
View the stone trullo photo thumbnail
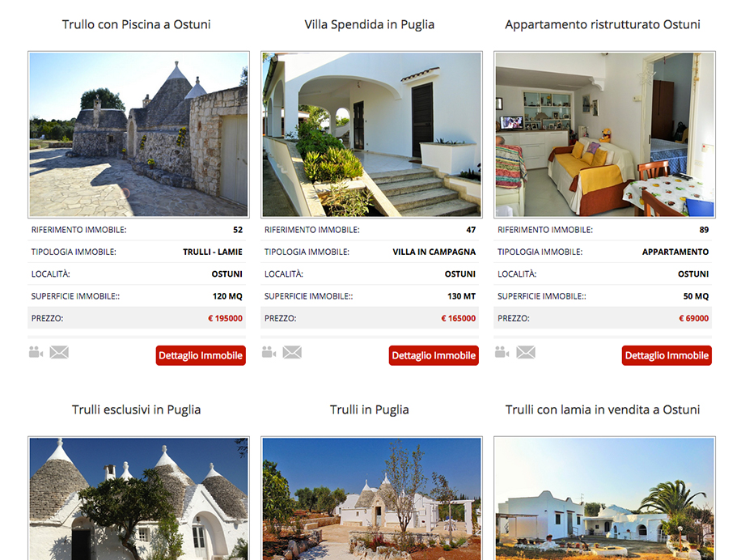[x=138, y=134]
